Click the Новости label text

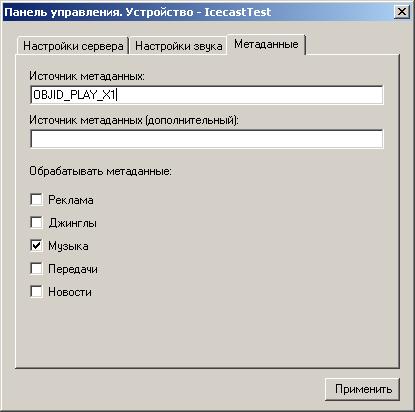coord(70,292)
